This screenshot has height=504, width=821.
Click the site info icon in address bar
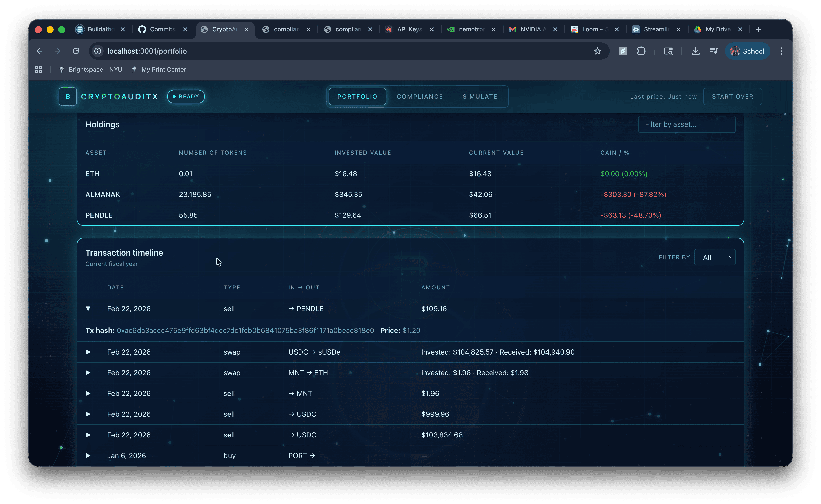click(x=97, y=51)
